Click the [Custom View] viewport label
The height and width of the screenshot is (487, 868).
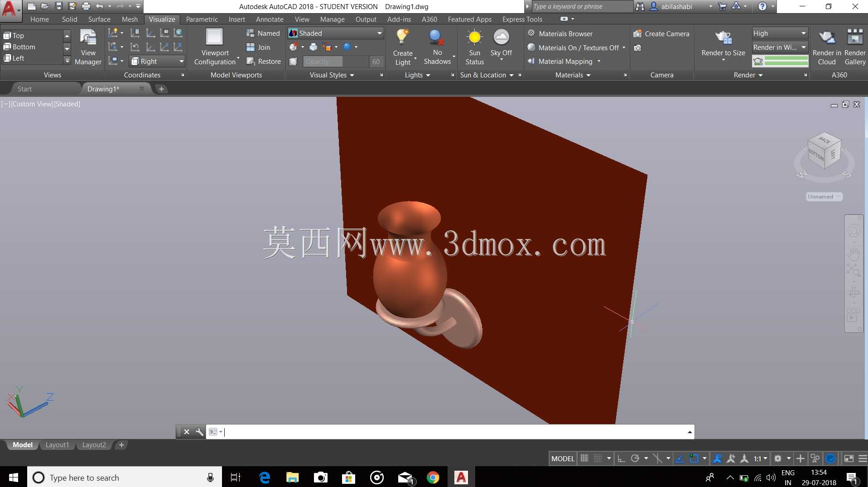point(32,104)
